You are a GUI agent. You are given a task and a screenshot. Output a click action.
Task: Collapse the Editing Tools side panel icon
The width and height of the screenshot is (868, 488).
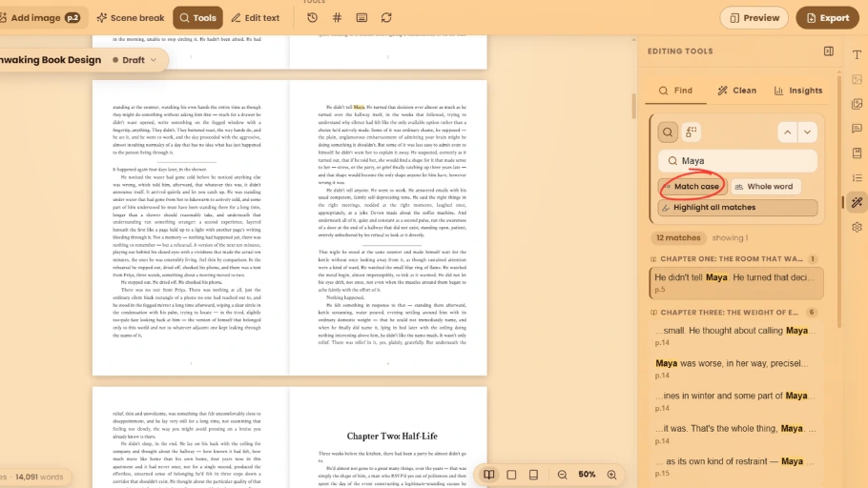pyautogui.click(x=829, y=51)
